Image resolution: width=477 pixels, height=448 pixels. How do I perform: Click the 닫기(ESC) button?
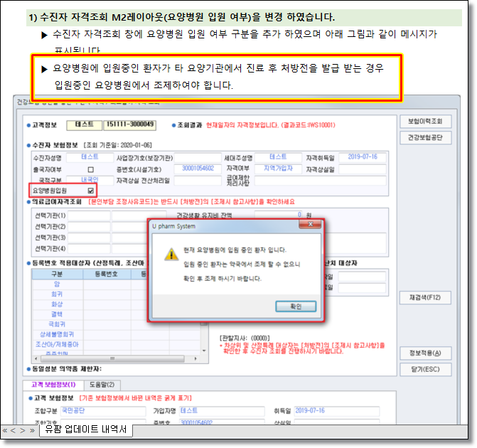[x=425, y=369]
